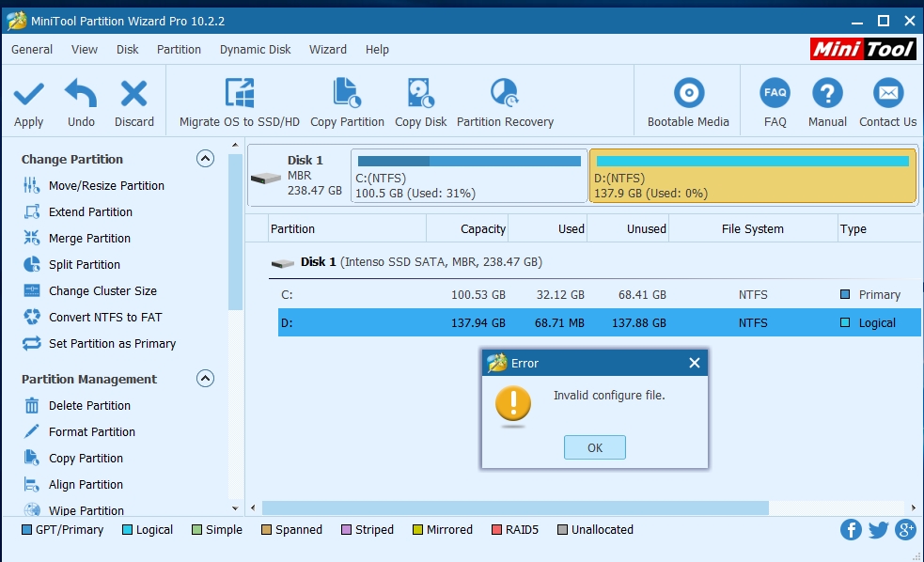The image size is (924, 562).
Task: Sort by the Capacity column header
Action: tap(467, 228)
